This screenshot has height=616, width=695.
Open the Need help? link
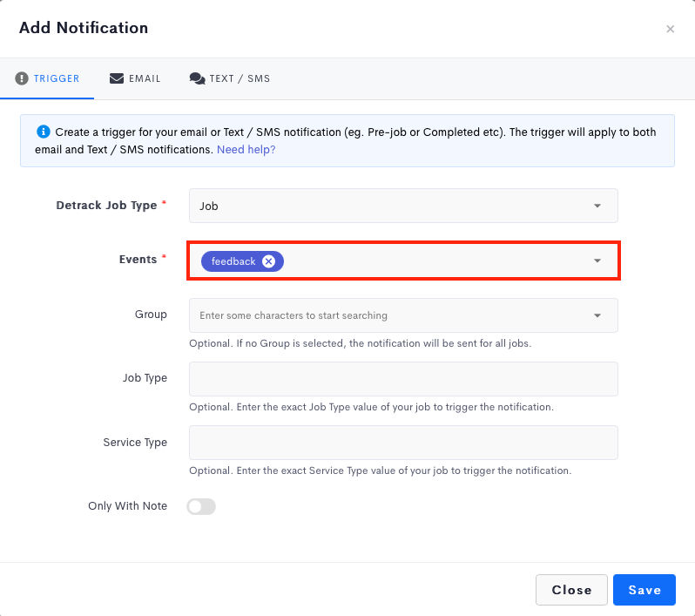[x=246, y=149]
